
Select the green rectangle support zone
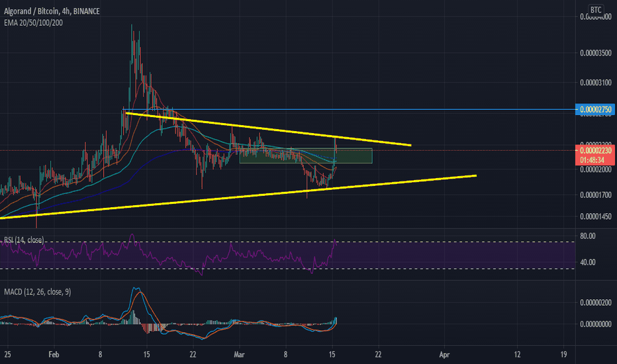[306, 156]
